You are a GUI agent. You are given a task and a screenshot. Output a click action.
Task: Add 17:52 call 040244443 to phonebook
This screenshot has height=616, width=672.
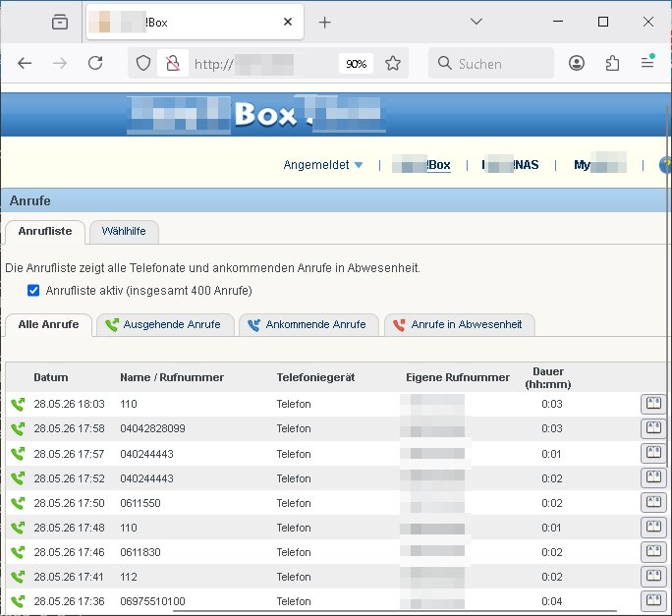653,477
